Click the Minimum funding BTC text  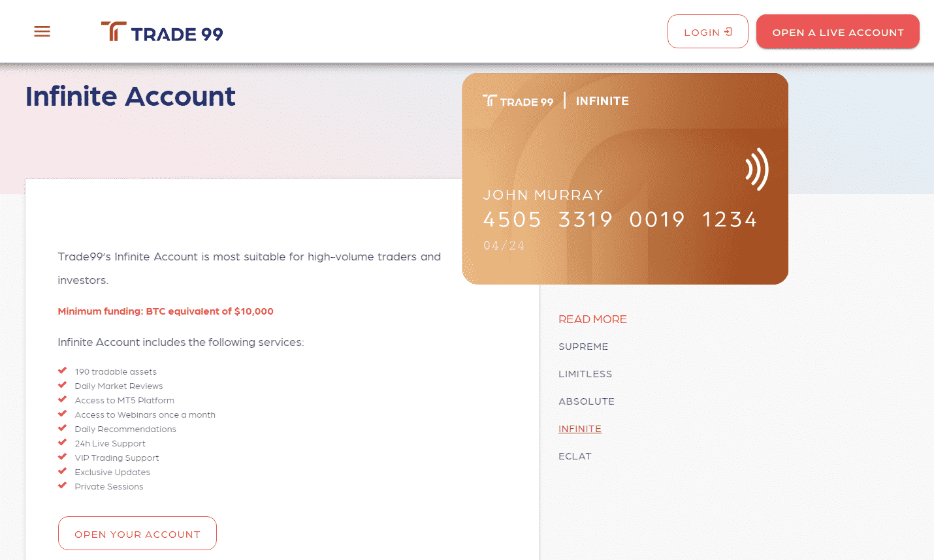tap(165, 311)
